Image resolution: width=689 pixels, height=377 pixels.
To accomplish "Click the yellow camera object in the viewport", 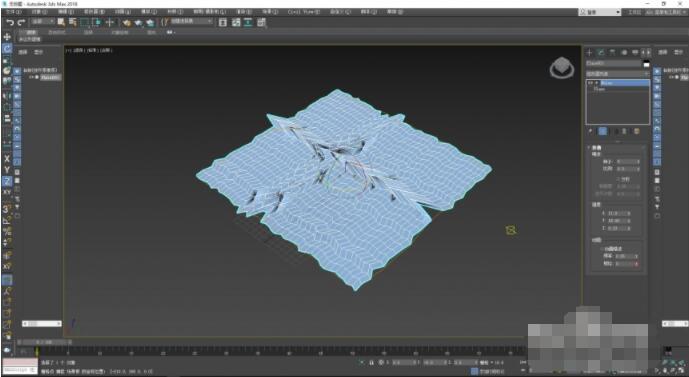I will [511, 230].
